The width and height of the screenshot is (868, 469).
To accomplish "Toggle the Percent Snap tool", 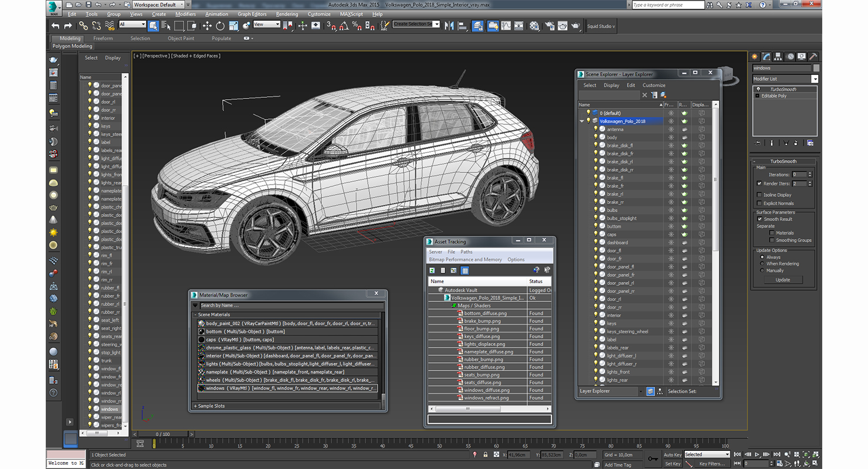I will tap(357, 26).
